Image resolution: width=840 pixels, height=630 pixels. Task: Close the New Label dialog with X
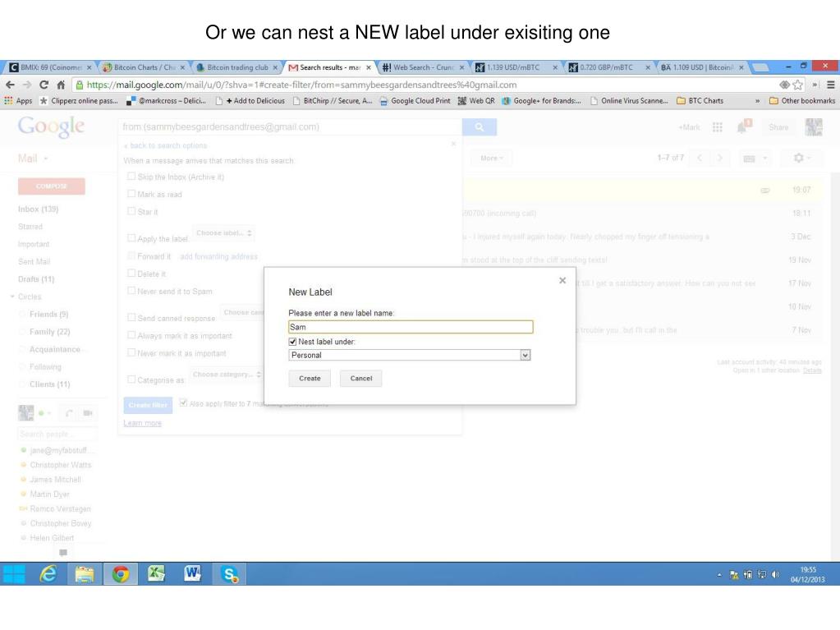[x=562, y=280]
